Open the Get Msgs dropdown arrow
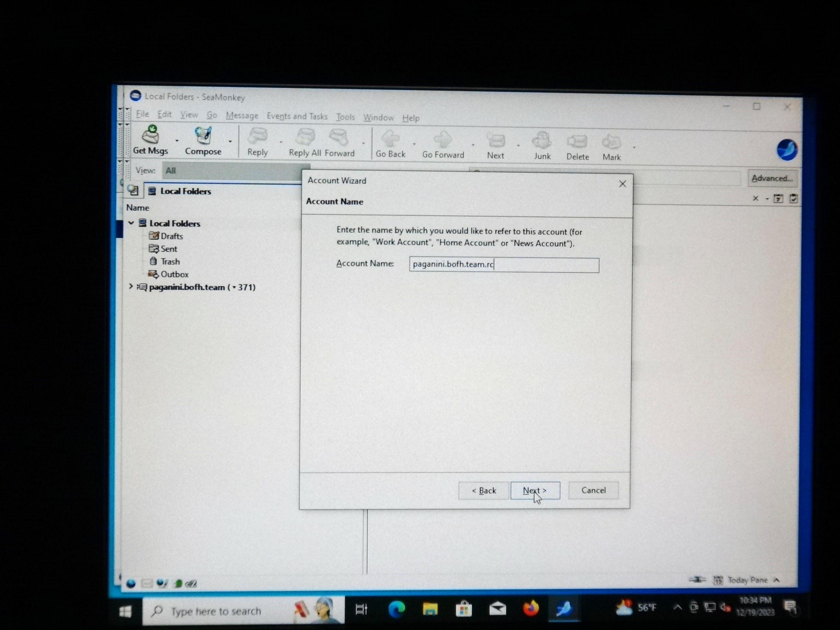This screenshot has height=630, width=840. click(x=177, y=141)
